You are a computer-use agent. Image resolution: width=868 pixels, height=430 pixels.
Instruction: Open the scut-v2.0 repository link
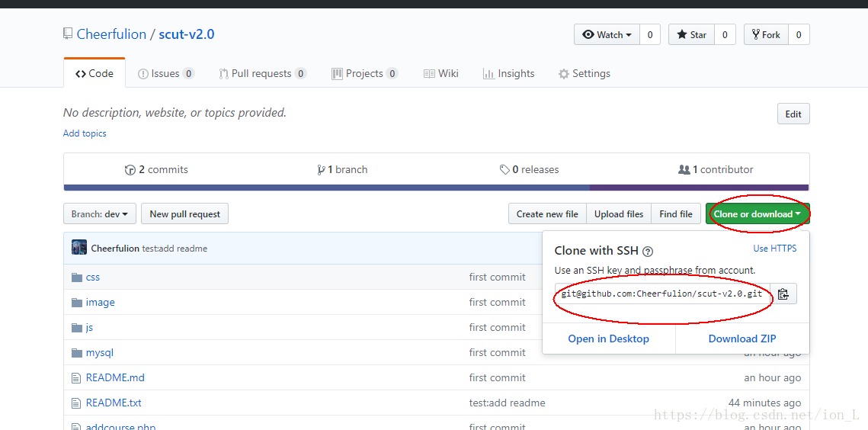click(187, 34)
